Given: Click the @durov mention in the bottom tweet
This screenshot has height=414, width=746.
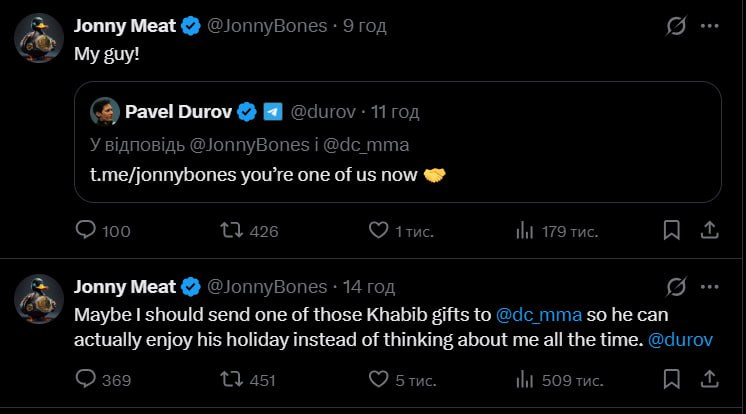Looking at the screenshot, I should pos(680,339).
